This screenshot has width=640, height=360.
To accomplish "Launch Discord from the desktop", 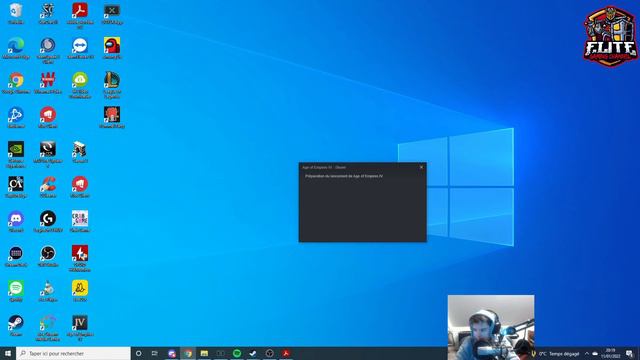I will (16, 222).
